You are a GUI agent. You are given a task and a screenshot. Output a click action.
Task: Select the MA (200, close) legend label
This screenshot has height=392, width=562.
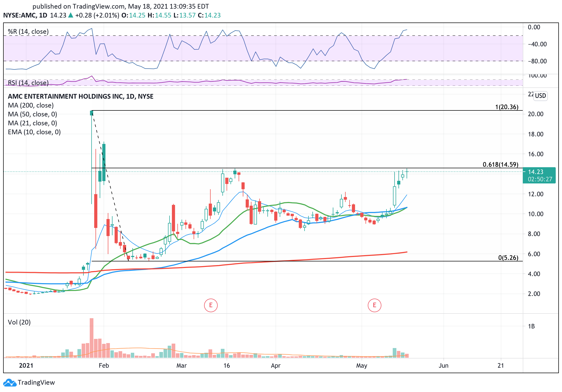click(x=31, y=105)
